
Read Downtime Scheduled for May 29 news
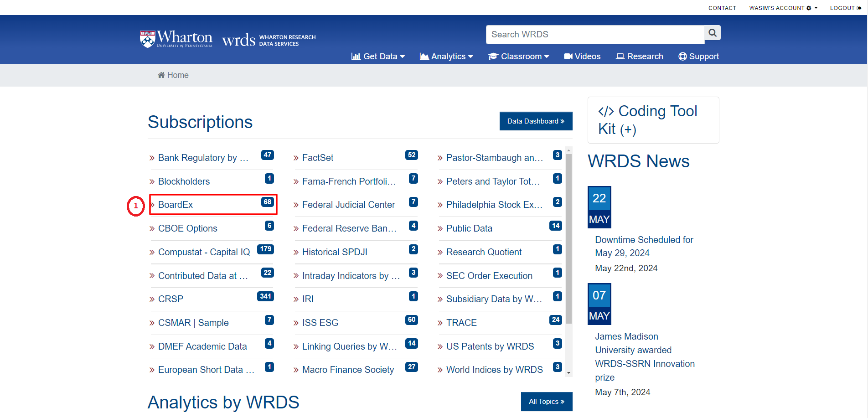pos(644,246)
